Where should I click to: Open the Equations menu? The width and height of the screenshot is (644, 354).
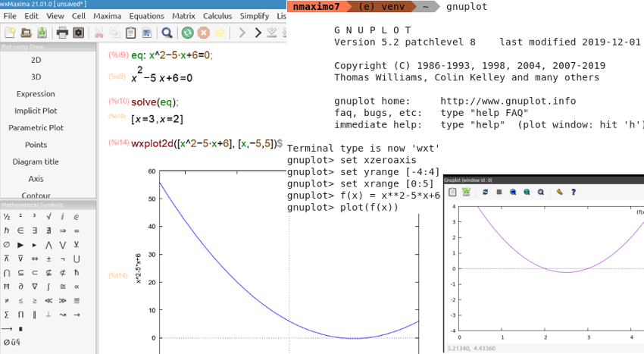(x=147, y=16)
